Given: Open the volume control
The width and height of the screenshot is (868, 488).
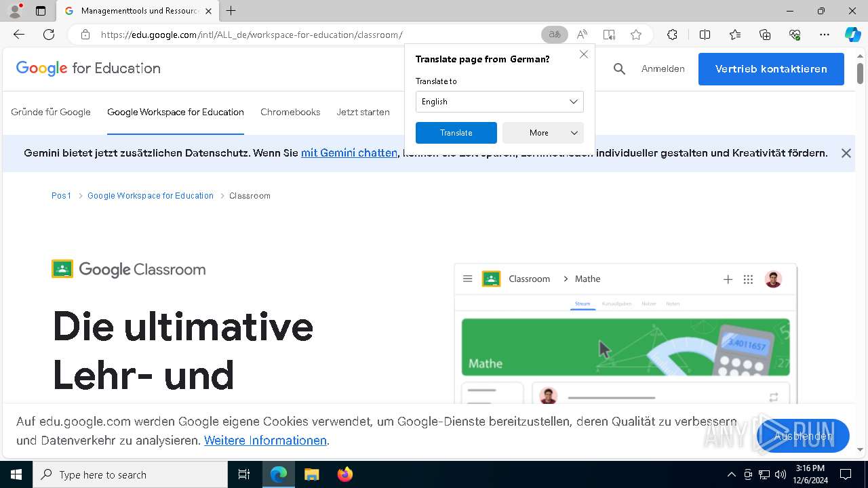Looking at the screenshot, I should pyautogui.click(x=781, y=474).
